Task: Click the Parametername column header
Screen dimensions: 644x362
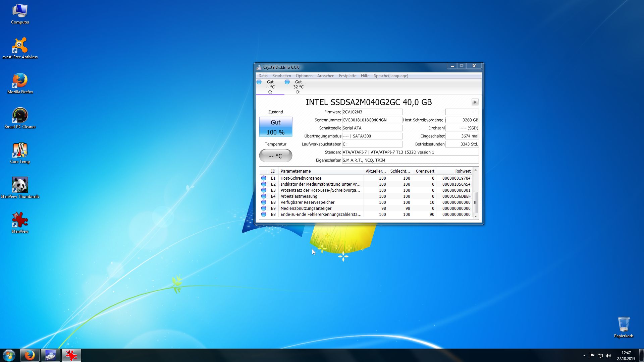Action: point(321,171)
